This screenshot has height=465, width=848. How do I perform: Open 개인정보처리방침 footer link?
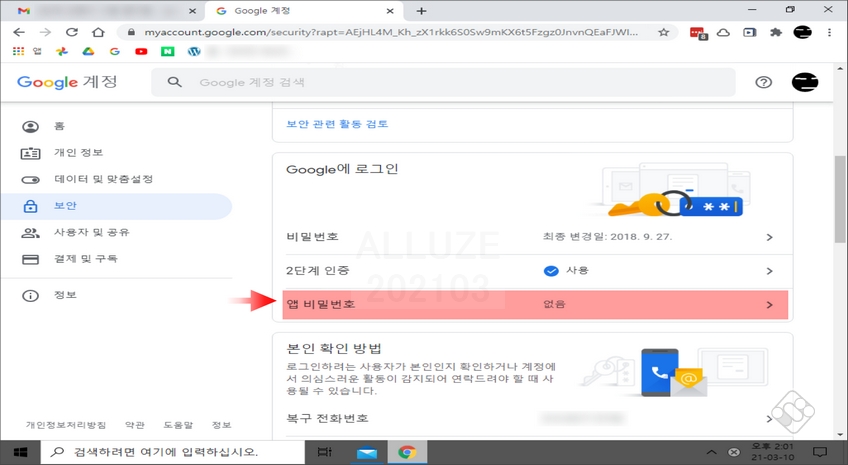[x=66, y=425]
